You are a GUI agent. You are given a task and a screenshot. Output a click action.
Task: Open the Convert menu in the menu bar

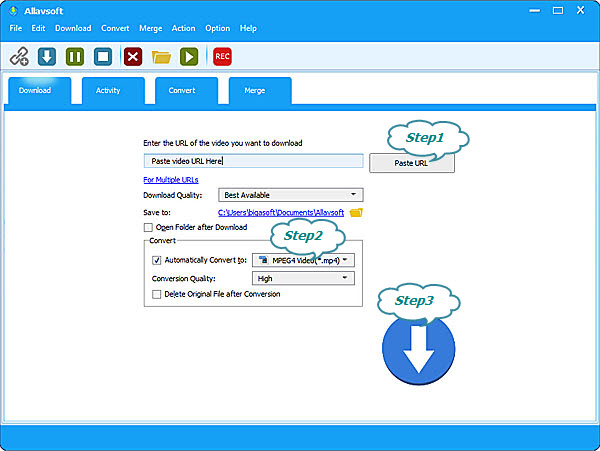(115, 28)
